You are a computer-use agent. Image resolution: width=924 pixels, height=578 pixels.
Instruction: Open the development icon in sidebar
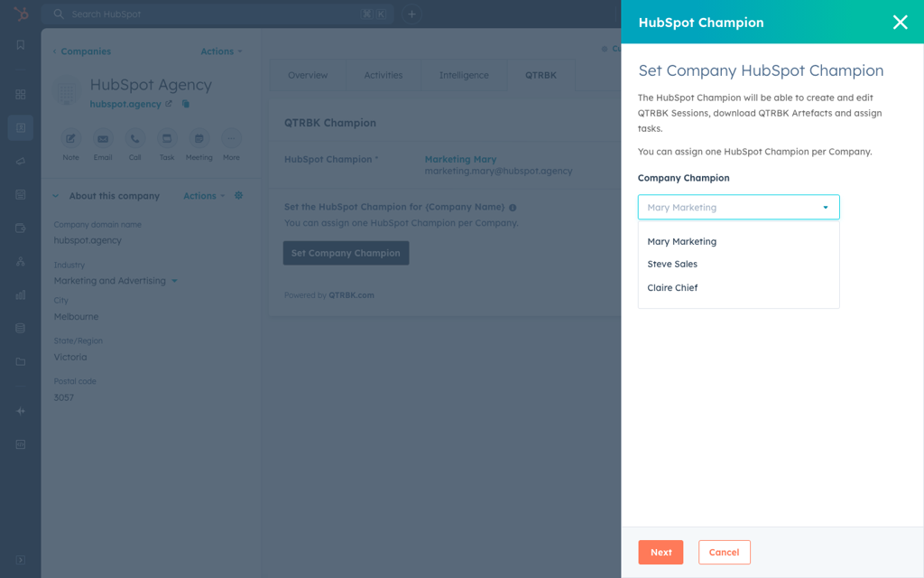[21, 444]
